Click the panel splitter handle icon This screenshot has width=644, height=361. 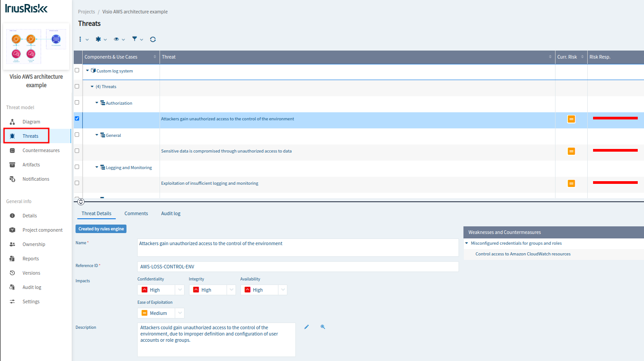81,202
